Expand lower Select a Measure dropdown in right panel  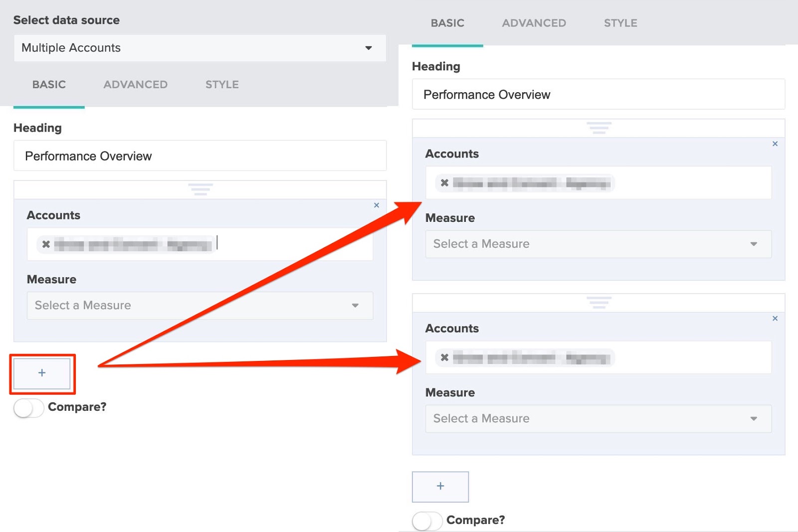point(598,419)
